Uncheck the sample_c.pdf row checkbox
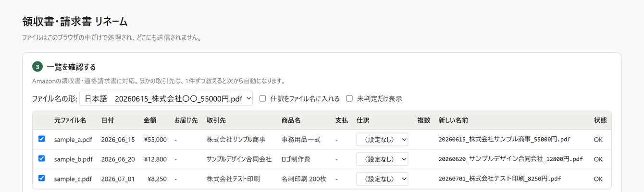644x192 pixels. point(41,178)
